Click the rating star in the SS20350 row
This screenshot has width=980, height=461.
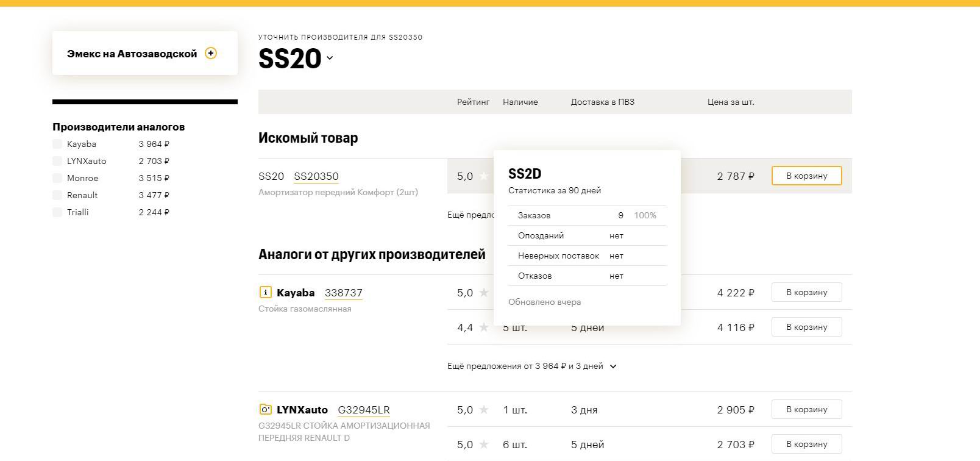point(484,176)
